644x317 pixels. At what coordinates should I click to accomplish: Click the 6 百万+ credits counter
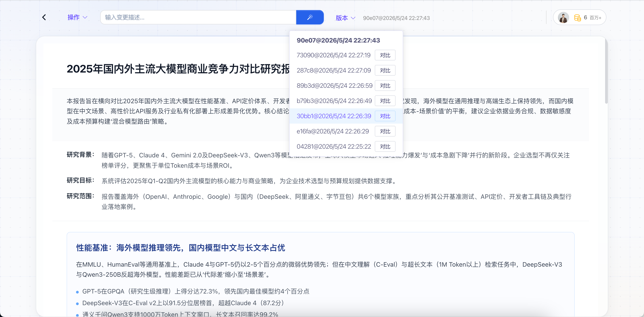(x=592, y=17)
